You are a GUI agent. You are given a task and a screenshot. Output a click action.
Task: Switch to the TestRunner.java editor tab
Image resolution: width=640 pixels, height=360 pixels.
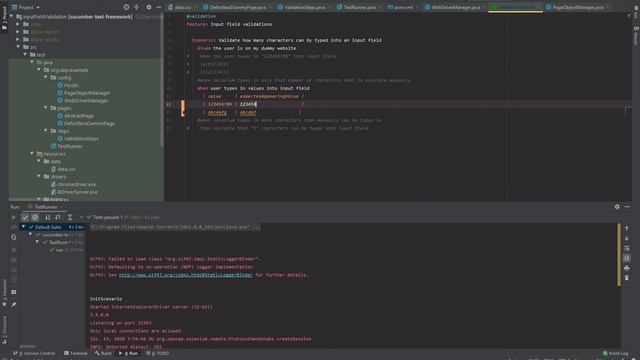point(359,7)
